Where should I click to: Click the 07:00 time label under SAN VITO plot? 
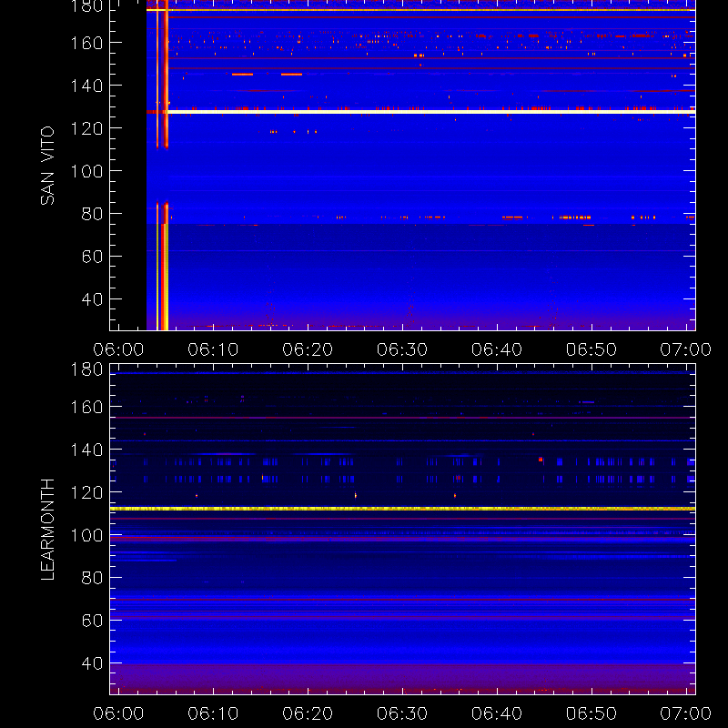686,349
